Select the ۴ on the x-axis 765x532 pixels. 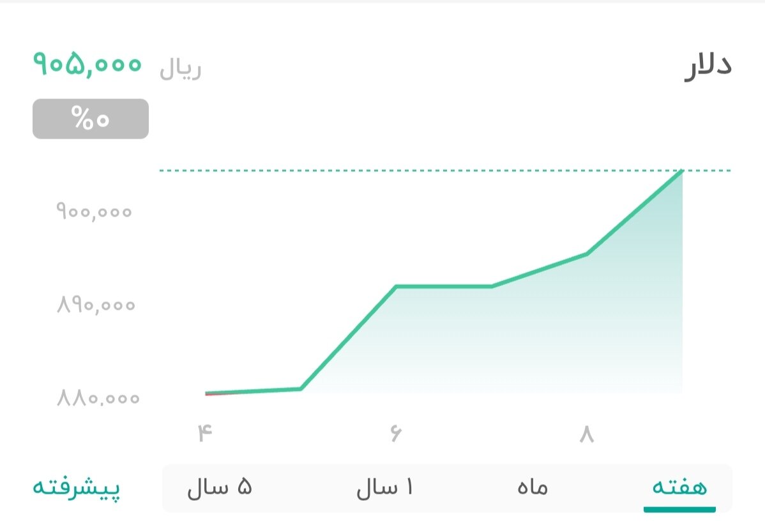(x=204, y=432)
